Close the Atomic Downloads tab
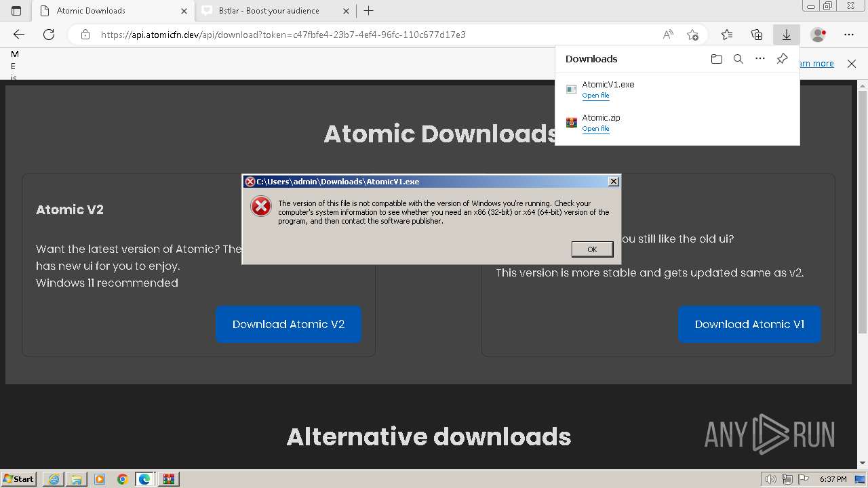Screen dimensions: 868x488 (x=184, y=11)
